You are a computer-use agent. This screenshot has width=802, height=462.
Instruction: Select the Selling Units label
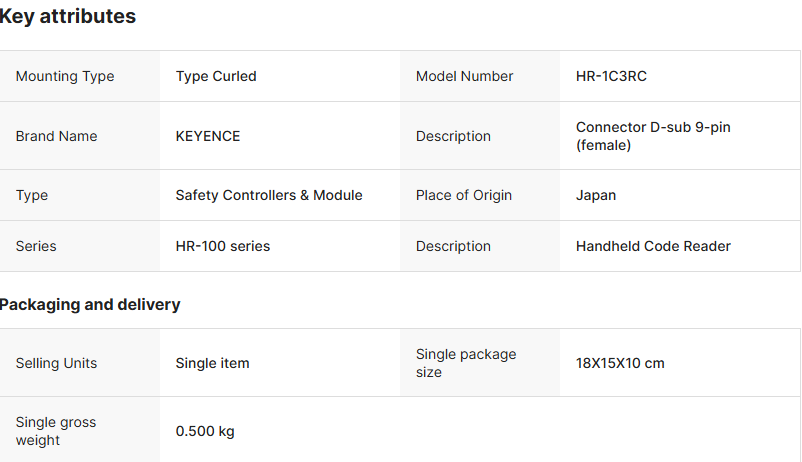(56, 363)
